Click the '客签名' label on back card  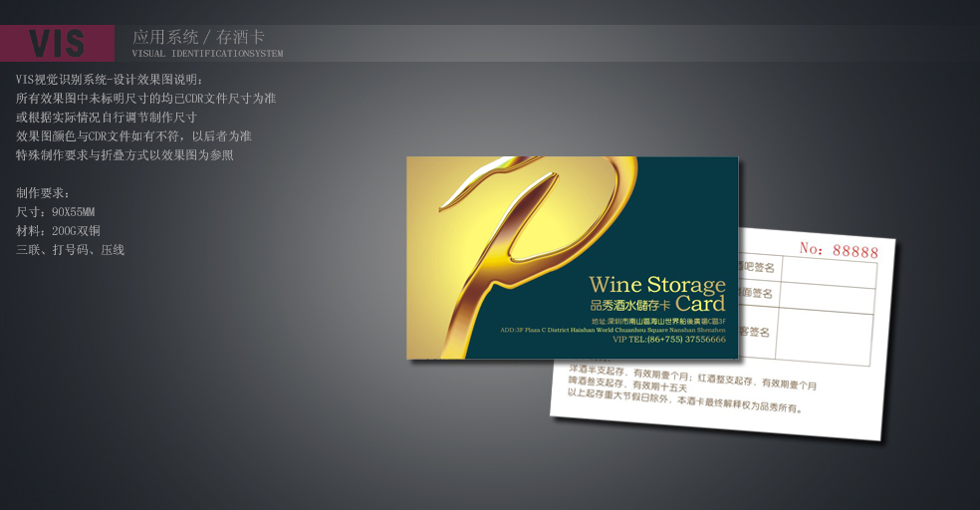[x=754, y=332]
